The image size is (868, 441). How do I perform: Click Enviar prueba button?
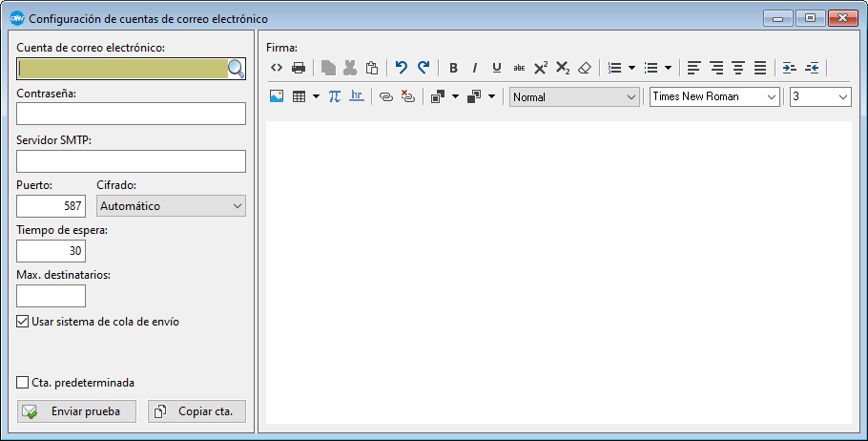[x=76, y=411]
